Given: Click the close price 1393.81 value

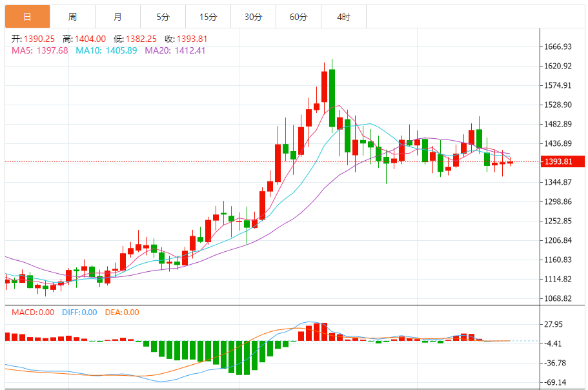Looking at the screenshot, I should pyautogui.click(x=192, y=39).
